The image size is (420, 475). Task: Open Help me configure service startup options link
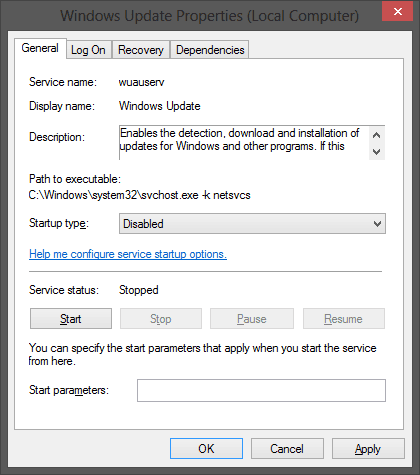(128, 254)
